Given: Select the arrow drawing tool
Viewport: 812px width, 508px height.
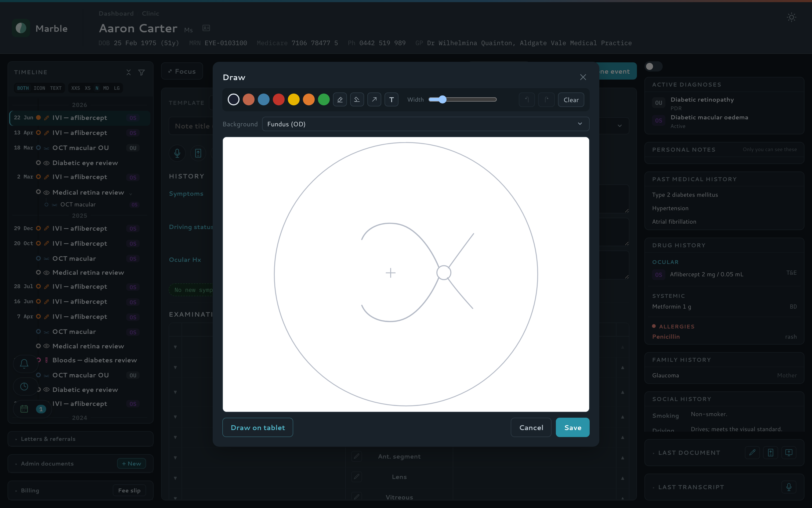Looking at the screenshot, I should click(374, 99).
